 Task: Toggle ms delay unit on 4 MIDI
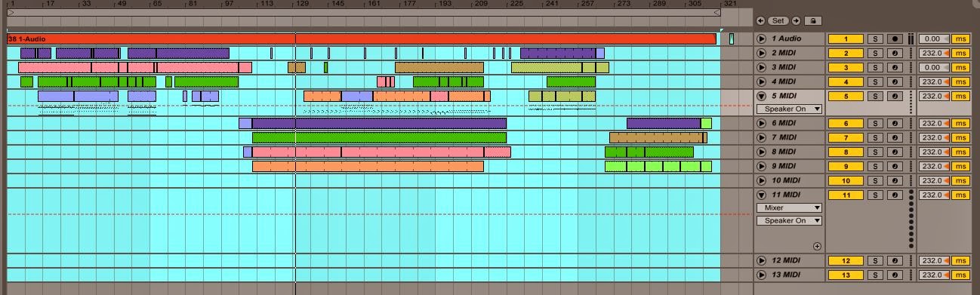click(x=960, y=81)
